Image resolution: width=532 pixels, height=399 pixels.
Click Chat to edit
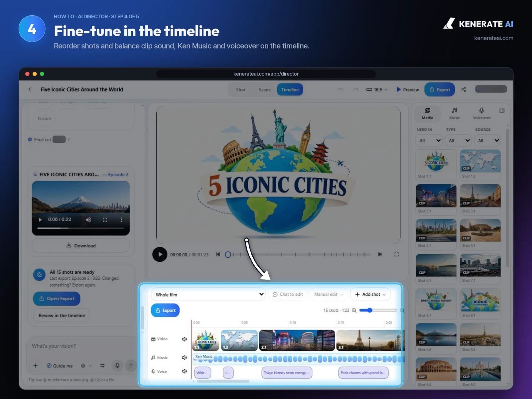[x=288, y=295]
